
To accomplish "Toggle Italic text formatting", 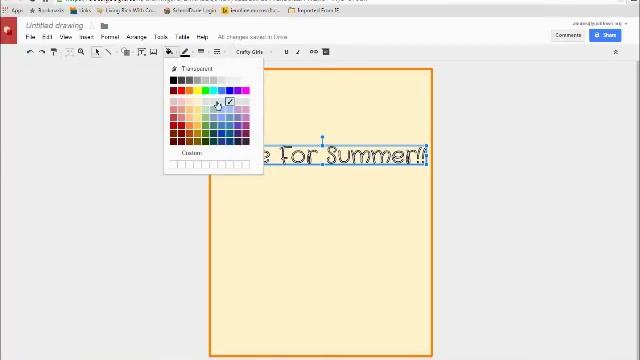I will pyautogui.click(x=298, y=52).
